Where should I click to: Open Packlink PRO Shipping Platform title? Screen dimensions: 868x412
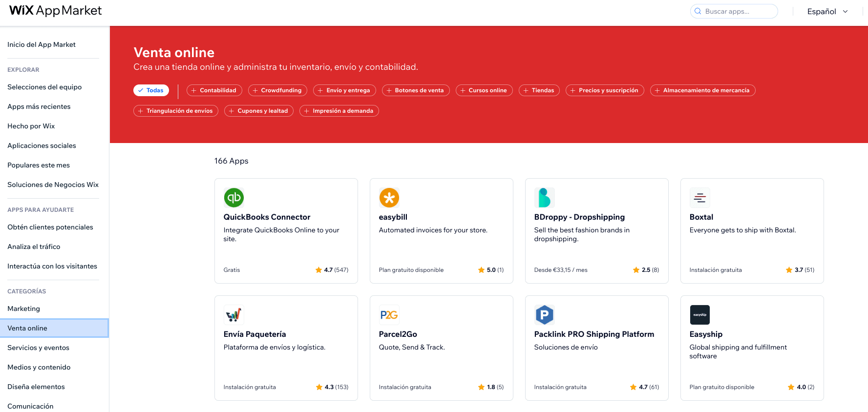pyautogui.click(x=594, y=334)
